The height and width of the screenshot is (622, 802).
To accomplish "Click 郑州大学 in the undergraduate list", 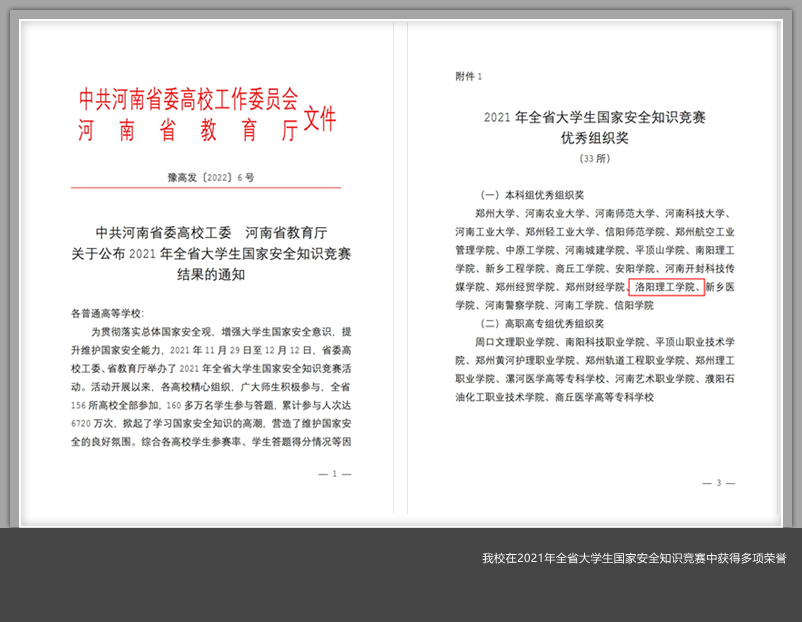I will click(494, 214).
